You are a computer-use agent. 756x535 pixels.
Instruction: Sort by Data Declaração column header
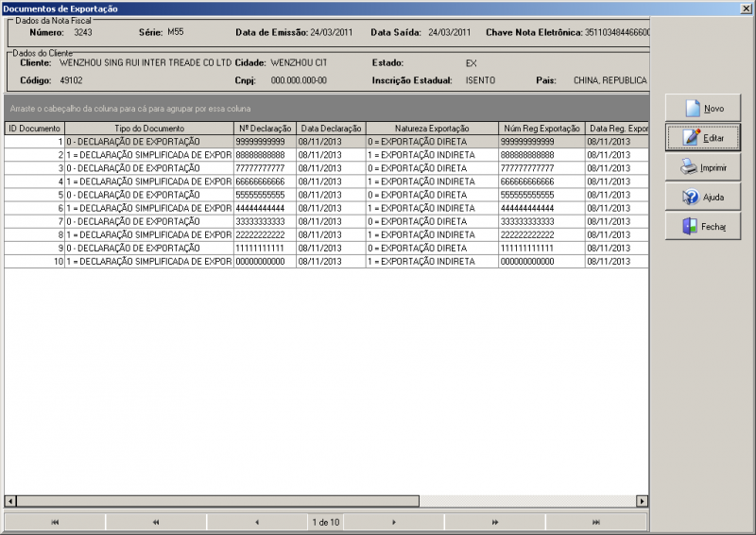(331, 129)
